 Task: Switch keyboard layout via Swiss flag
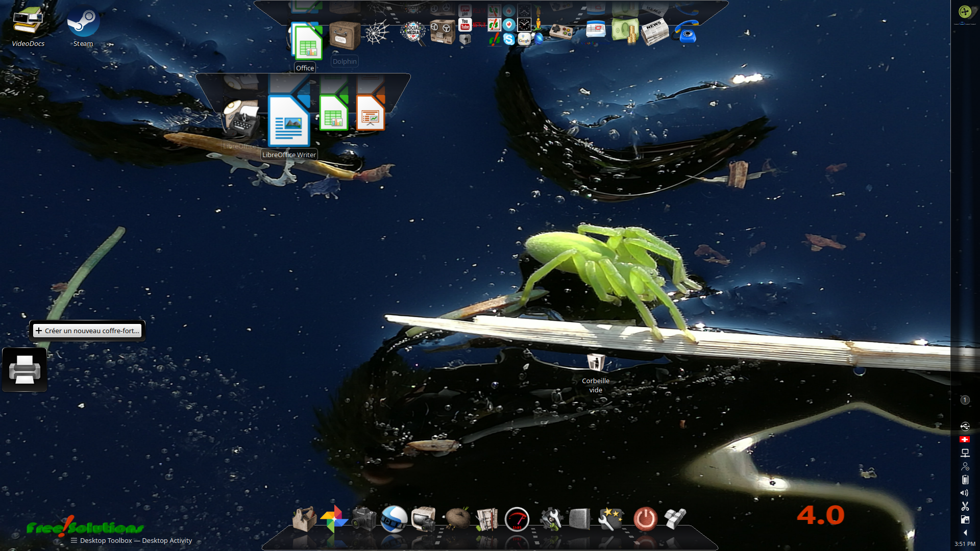pyautogui.click(x=964, y=439)
